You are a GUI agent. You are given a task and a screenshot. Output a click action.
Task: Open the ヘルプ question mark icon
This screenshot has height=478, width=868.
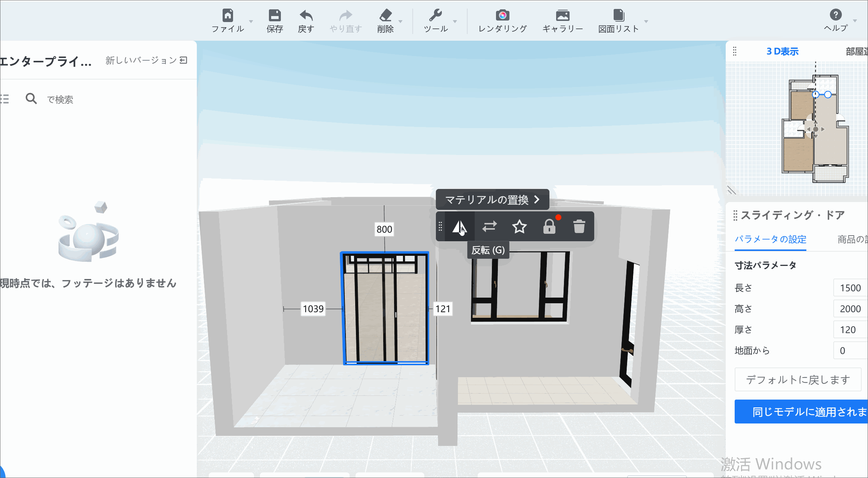click(836, 15)
